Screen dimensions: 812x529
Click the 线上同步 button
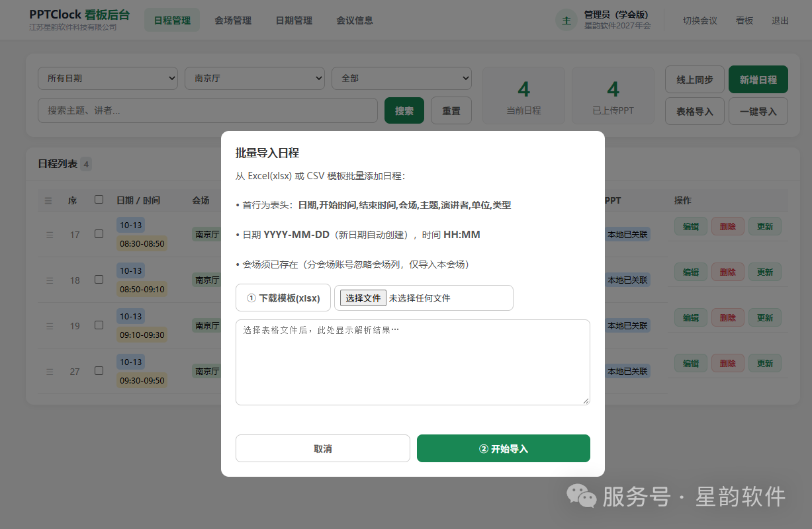pos(695,79)
